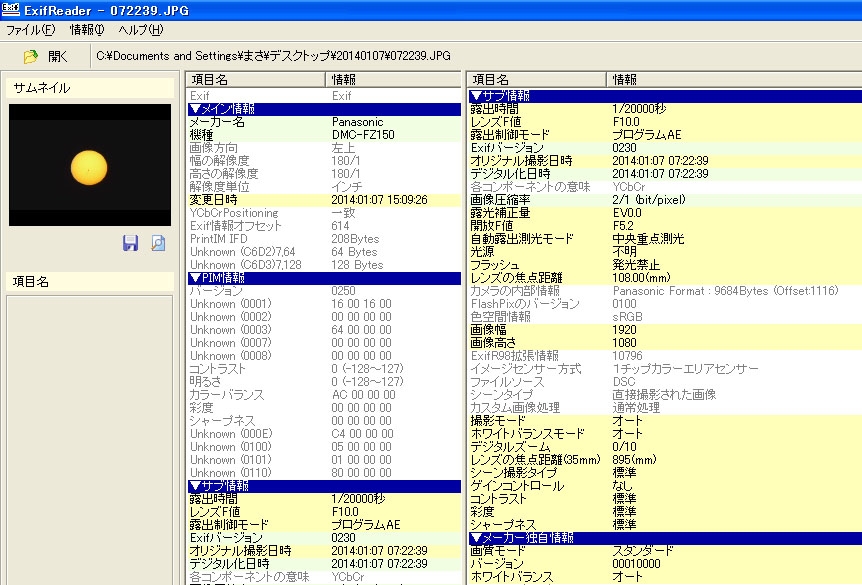
Task: Select the Unknown (0110) row
Action: pos(324,473)
